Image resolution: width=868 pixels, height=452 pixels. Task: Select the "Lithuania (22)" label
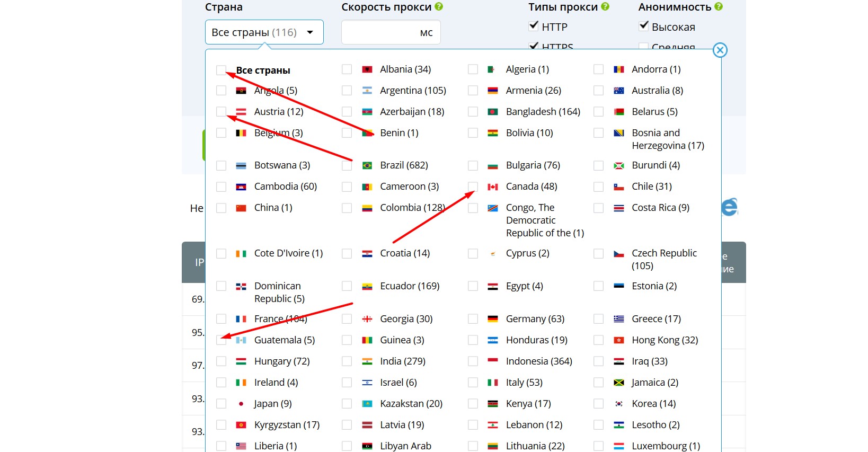click(535, 446)
